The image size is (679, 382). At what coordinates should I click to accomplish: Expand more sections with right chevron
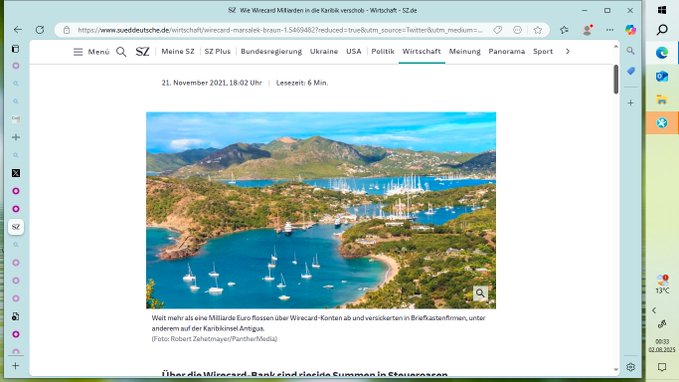pos(567,51)
